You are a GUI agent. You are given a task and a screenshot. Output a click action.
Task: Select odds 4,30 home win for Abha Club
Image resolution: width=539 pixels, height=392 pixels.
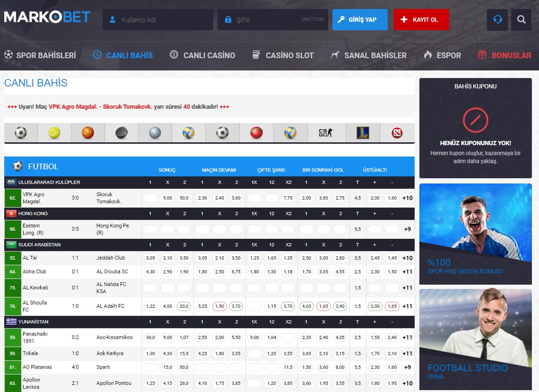[150, 271]
